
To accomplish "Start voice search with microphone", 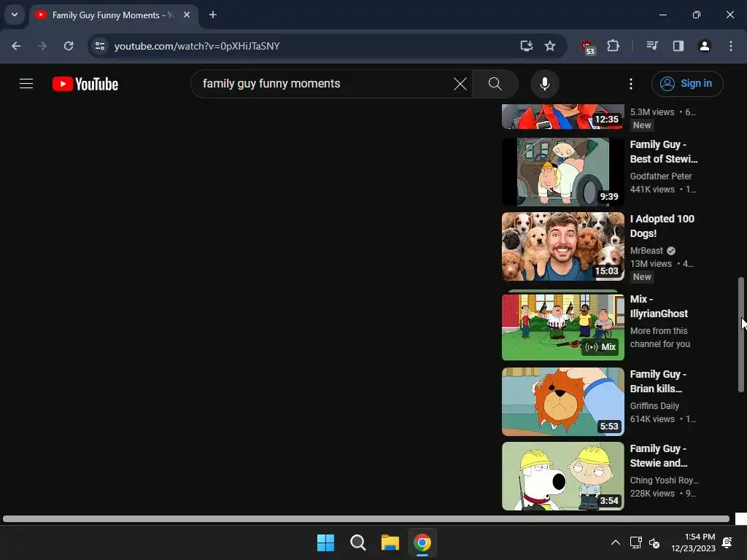I will coord(544,84).
